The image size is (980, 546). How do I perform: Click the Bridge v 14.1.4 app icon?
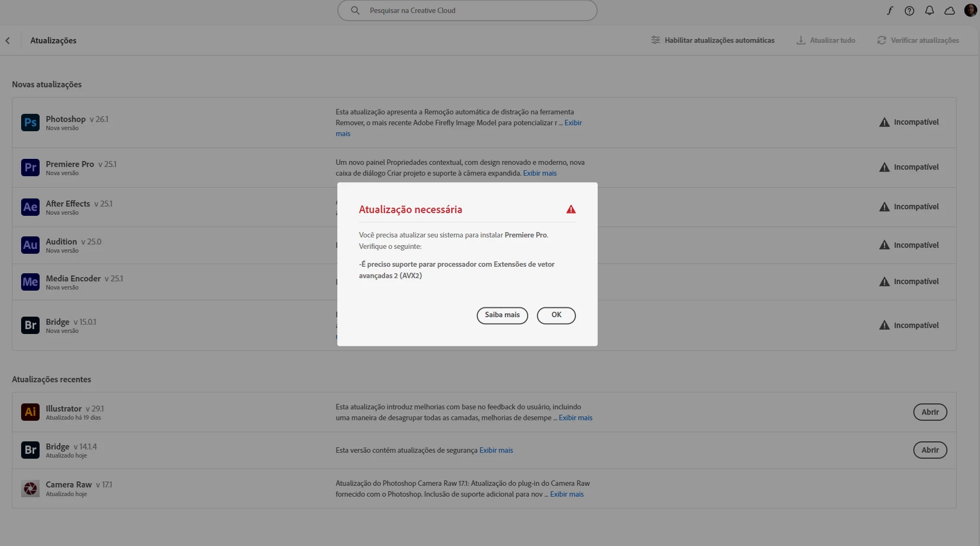[x=30, y=450]
